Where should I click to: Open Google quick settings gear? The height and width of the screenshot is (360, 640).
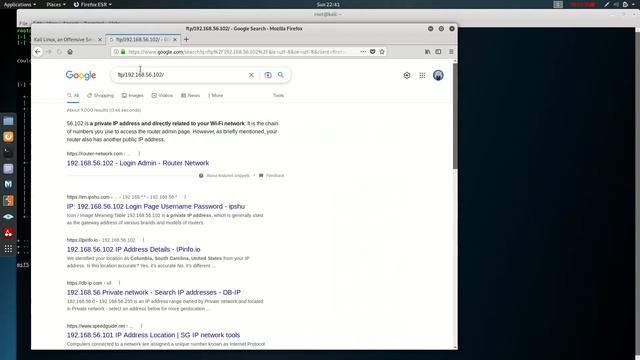(x=407, y=76)
